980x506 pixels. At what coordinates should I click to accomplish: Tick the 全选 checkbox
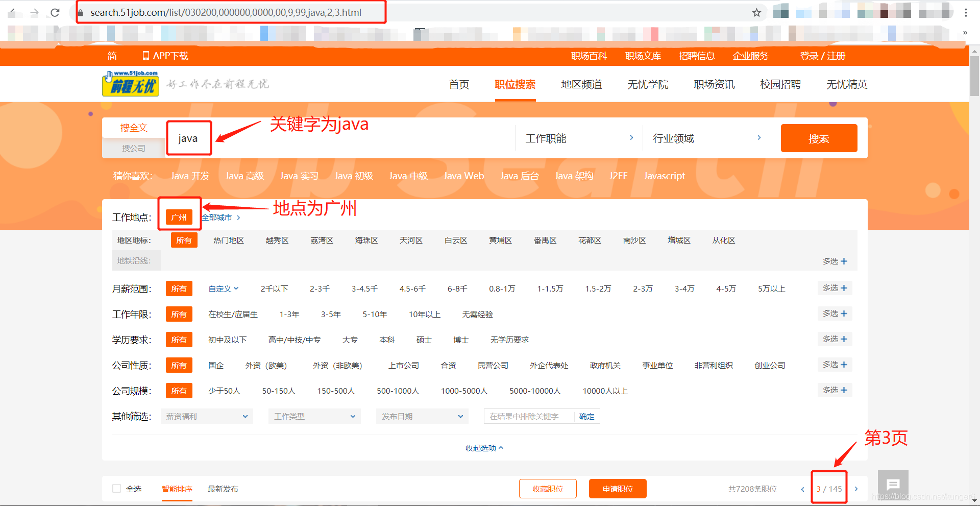click(116, 488)
